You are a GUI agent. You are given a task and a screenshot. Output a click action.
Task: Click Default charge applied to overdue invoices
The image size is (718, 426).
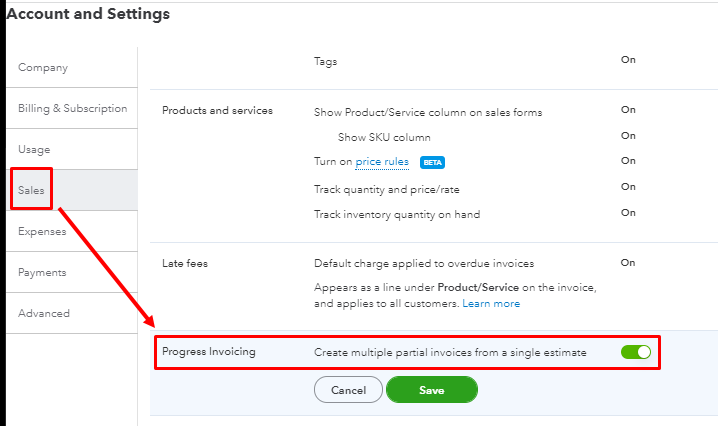pos(424,263)
